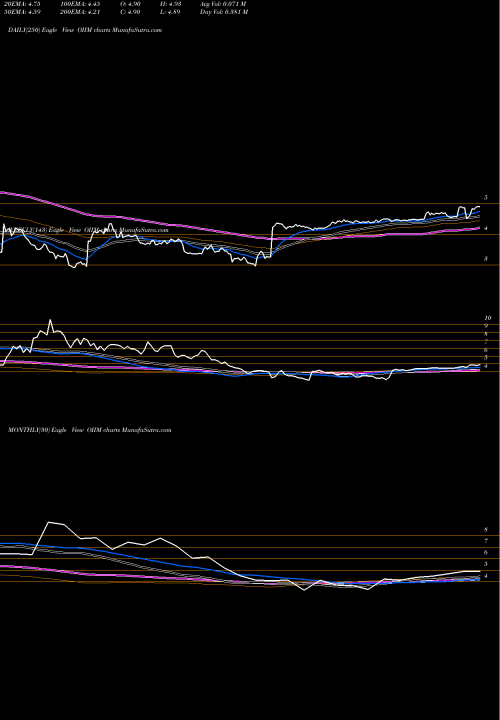Image resolution: width=500 pixels, height=720 pixels.
Task: Select the high price H: 4.93
Action: [x=169, y=4]
